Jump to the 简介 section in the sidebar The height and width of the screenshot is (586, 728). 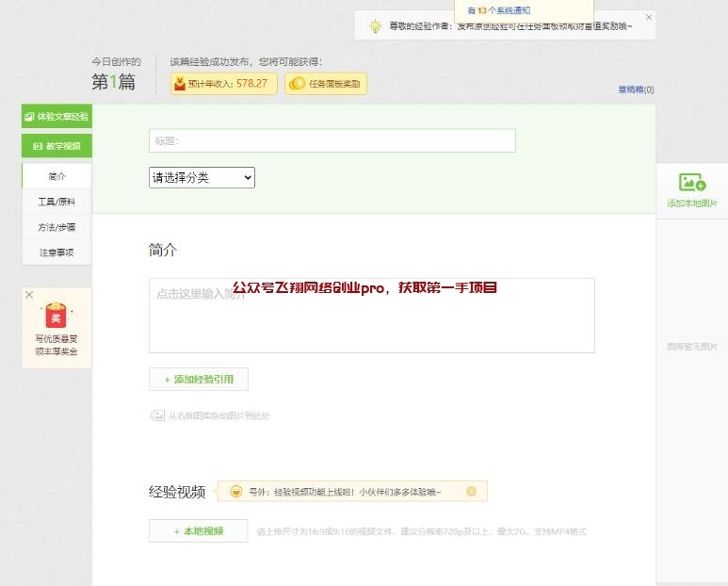57,176
